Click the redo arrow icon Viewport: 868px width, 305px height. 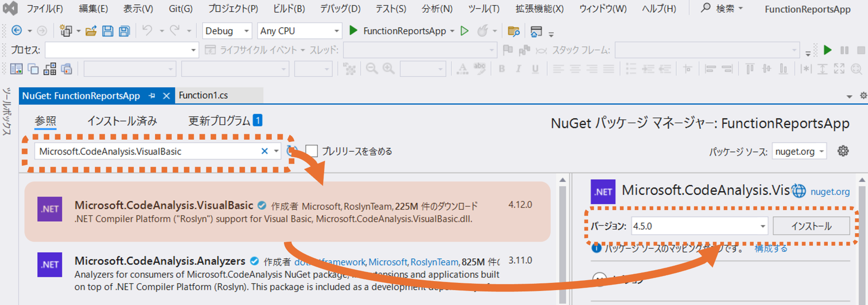(x=175, y=30)
